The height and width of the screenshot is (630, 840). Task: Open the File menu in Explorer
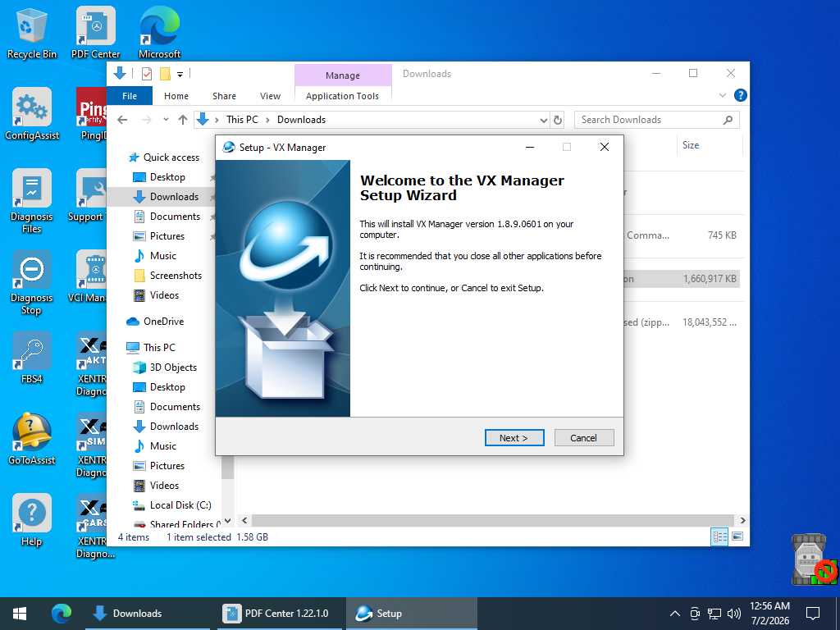pos(130,96)
